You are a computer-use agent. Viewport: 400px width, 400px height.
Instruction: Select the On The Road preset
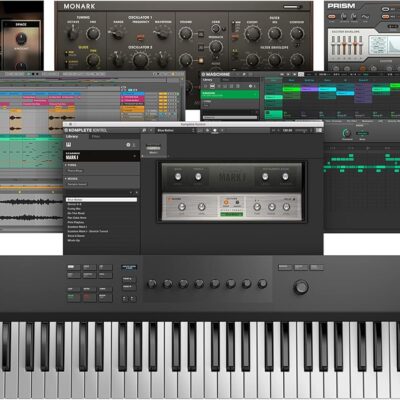[x=76, y=213]
